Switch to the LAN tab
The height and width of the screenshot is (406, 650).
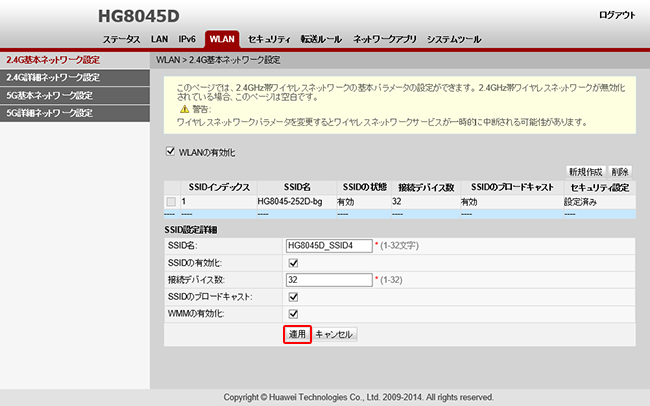click(x=159, y=40)
